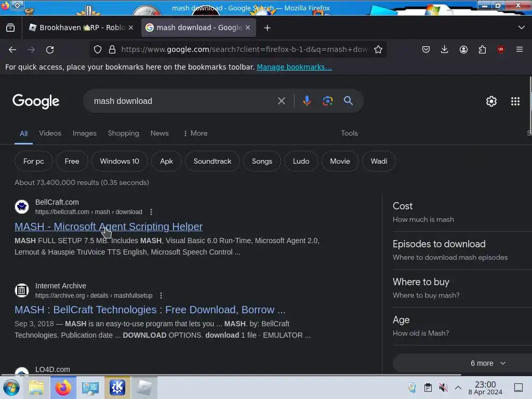Switch to Brookhaven RP Roblox tab
The image size is (532, 399).
82,28
